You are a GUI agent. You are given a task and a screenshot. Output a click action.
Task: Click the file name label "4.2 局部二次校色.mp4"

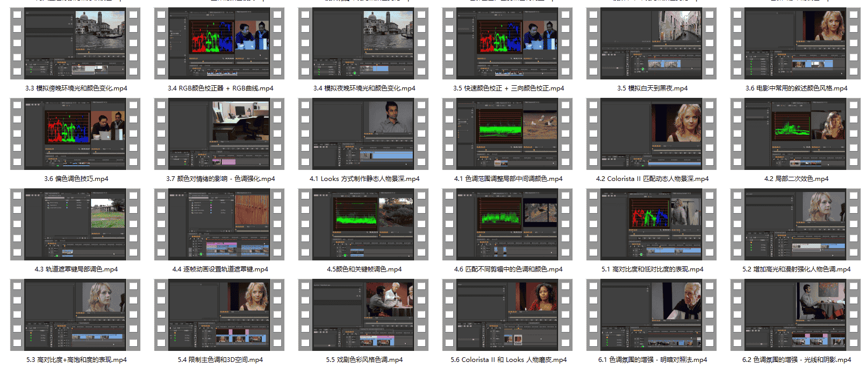tap(796, 179)
